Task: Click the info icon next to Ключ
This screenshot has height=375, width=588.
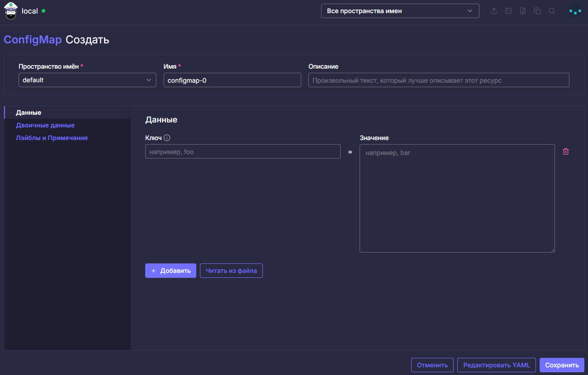Action: 167,138
